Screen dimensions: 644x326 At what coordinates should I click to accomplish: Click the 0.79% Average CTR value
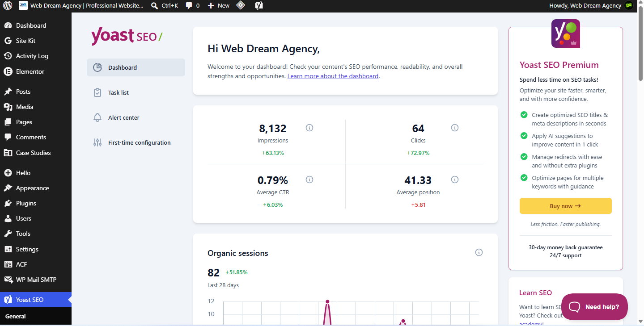point(273,180)
